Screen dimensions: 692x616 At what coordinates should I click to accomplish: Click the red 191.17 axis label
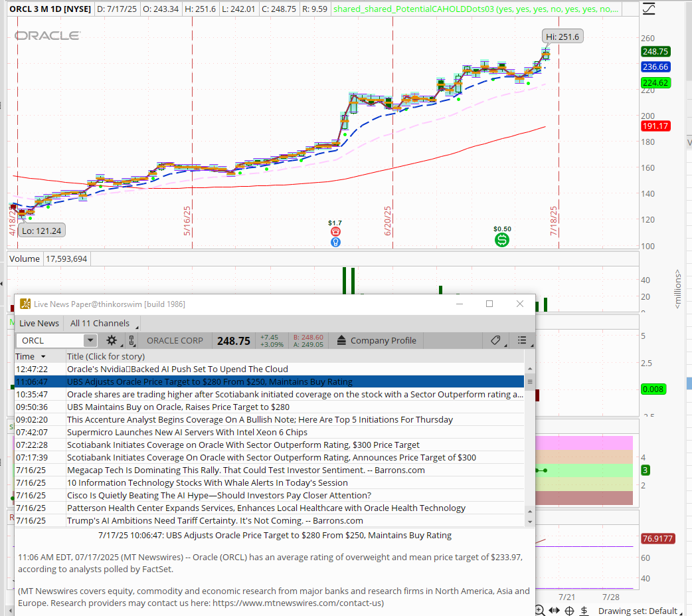[655, 126]
